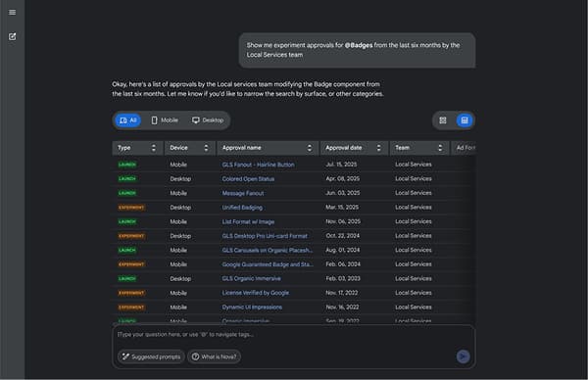This screenshot has height=380, width=588.
Task: Click Desktop cell in Colored Open Status row
Action: [x=180, y=179]
